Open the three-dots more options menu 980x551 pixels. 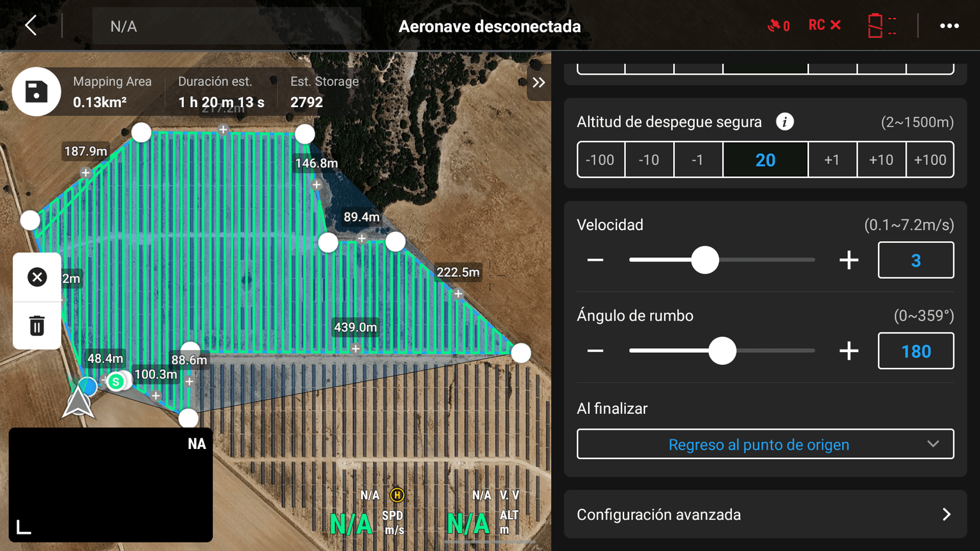point(949,26)
